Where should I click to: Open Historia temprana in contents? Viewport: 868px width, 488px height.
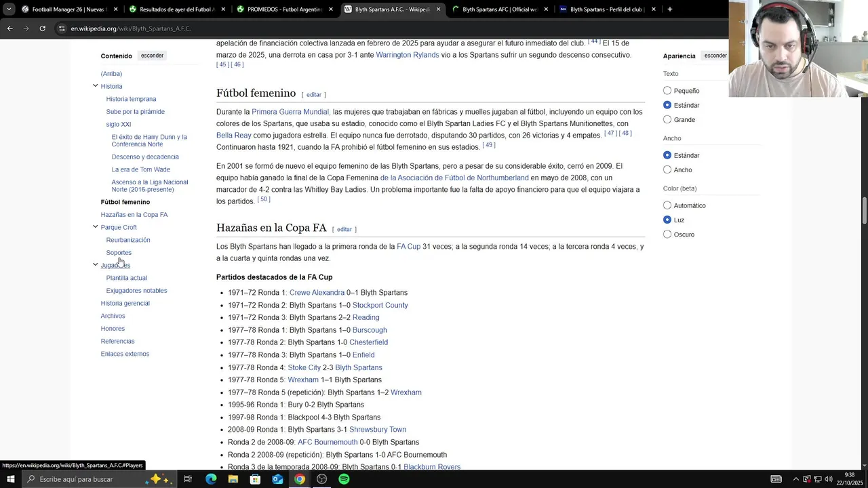(131, 99)
